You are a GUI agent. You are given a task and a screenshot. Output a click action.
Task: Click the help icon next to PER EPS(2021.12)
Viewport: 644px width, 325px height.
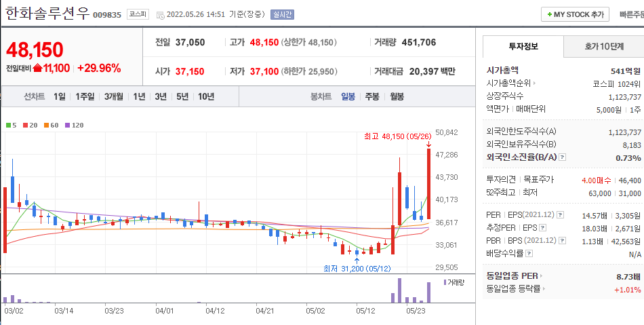coord(560,214)
